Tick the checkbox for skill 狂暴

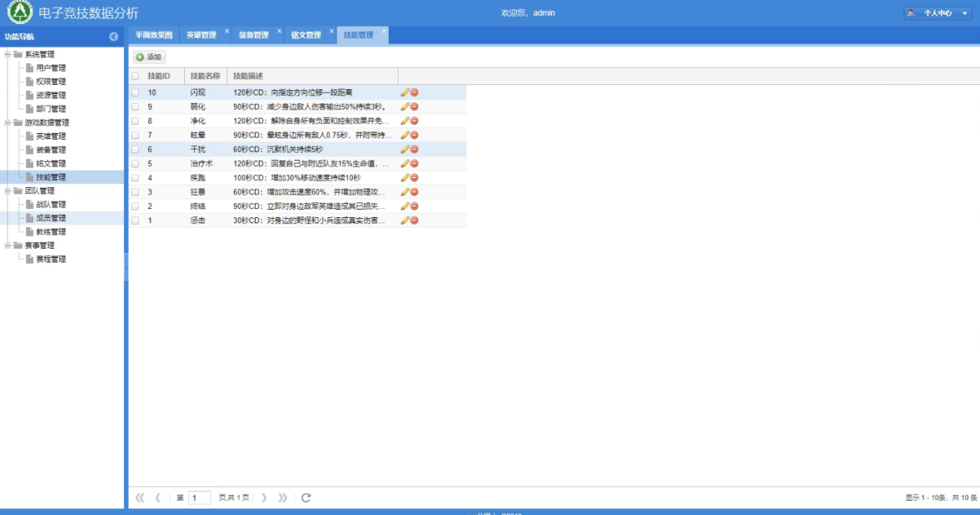click(x=135, y=192)
